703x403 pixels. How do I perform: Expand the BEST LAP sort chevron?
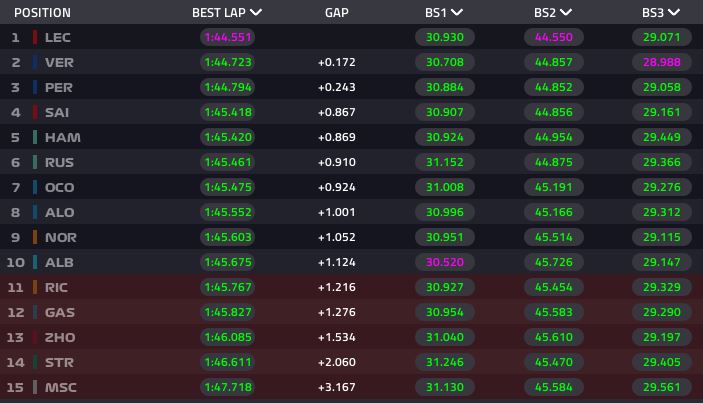coord(256,13)
